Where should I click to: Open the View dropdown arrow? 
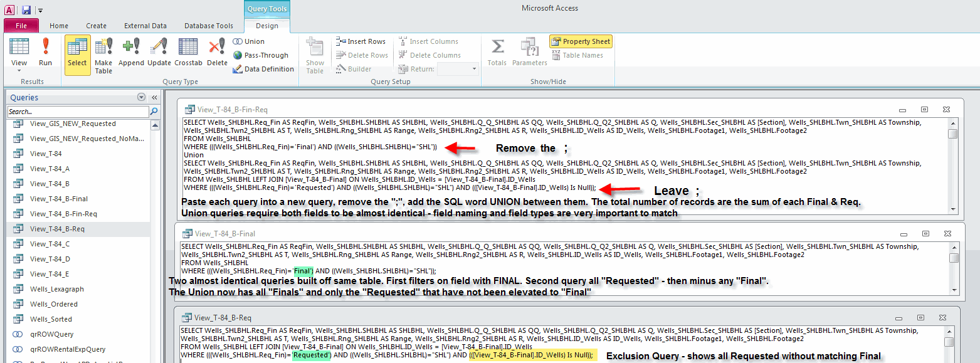19,70
